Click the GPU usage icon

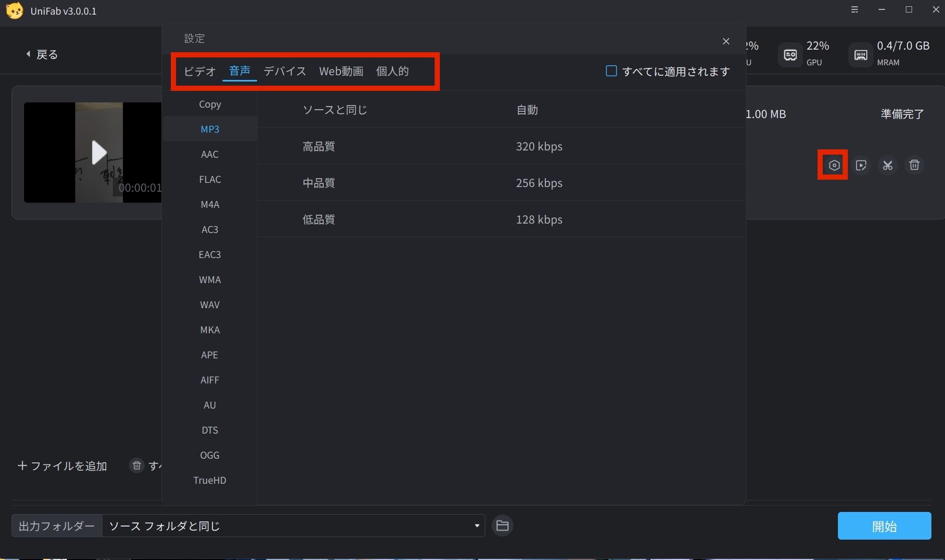[790, 55]
